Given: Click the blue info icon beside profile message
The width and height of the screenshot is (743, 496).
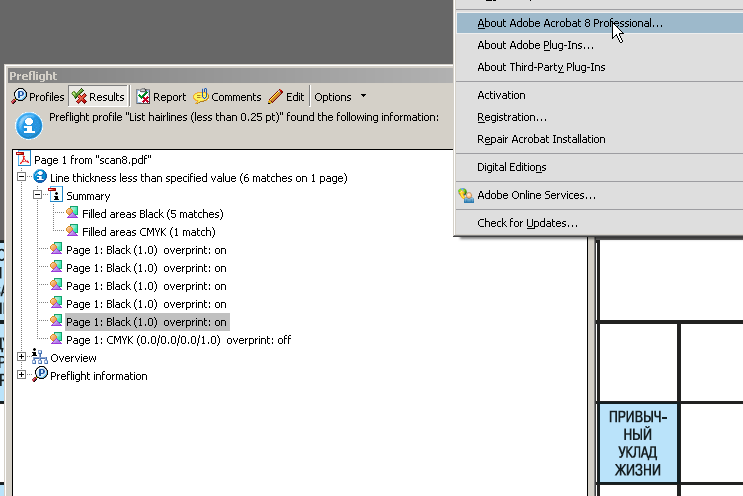Looking at the screenshot, I should pos(29,126).
